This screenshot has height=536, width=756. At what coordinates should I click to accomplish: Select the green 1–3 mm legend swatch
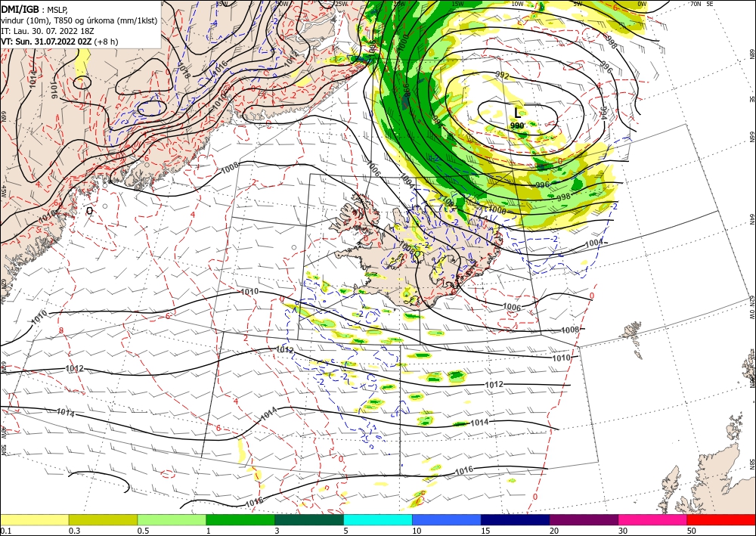pyautogui.click(x=240, y=519)
